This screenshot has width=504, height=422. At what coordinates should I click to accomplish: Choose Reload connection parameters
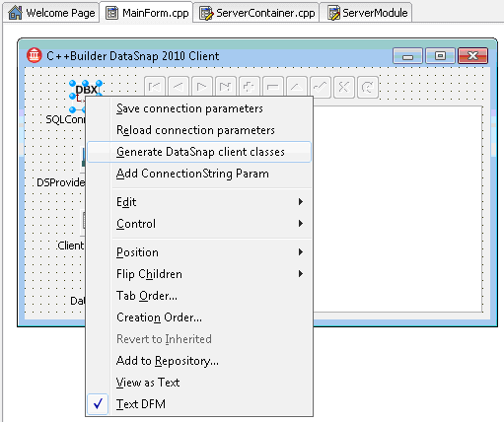point(199,130)
